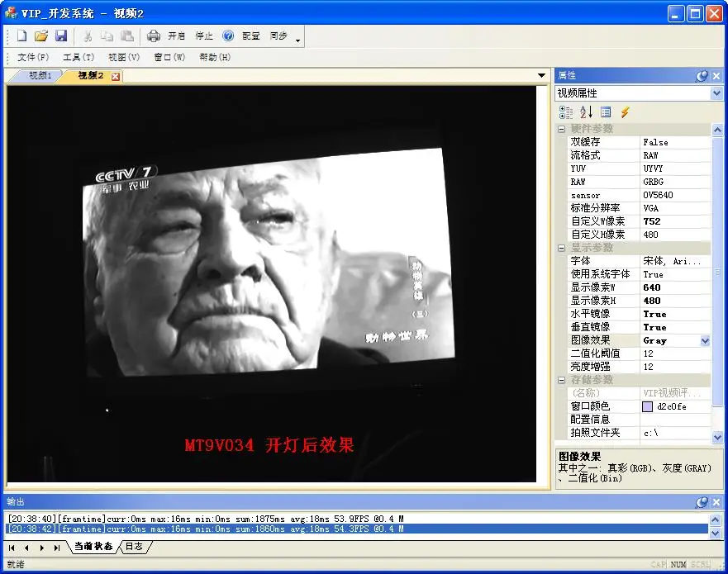
Task: Select the 20:38:40 framtime log line
Action: coord(357,519)
